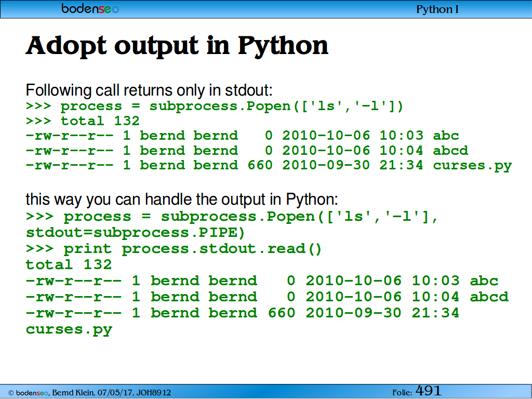Click the 'Folie: 491' slide number
Viewport: 532px width, 399px height.
pyautogui.click(x=417, y=391)
